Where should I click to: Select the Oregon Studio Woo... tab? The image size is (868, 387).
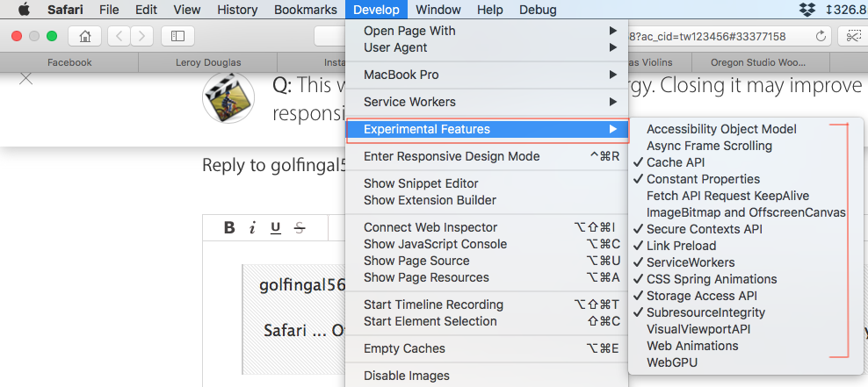click(x=754, y=63)
